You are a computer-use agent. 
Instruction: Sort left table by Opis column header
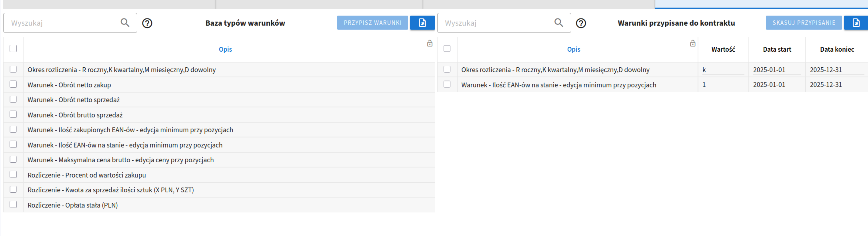(225, 49)
